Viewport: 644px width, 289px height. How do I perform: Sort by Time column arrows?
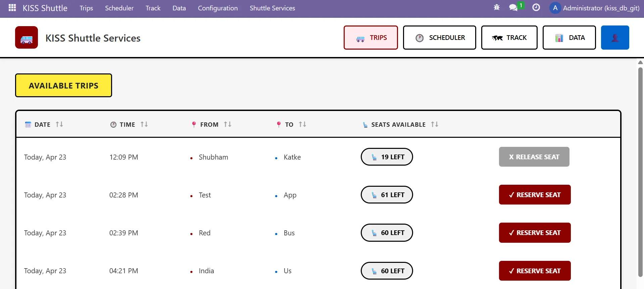144,124
